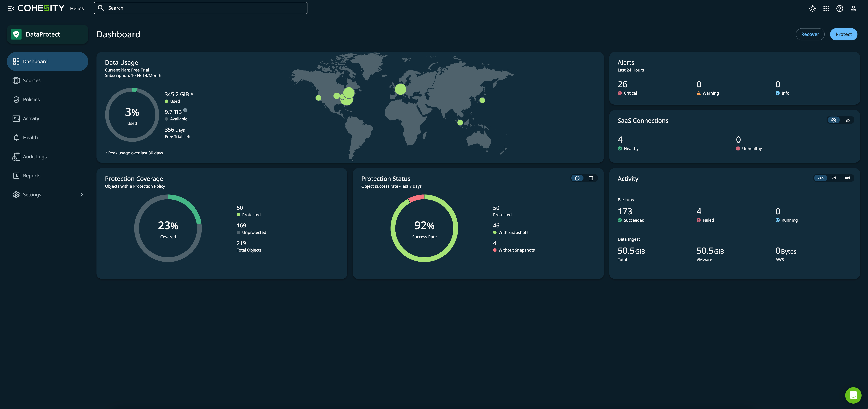Switch SaaS Connections to cloud view

pos(847,120)
